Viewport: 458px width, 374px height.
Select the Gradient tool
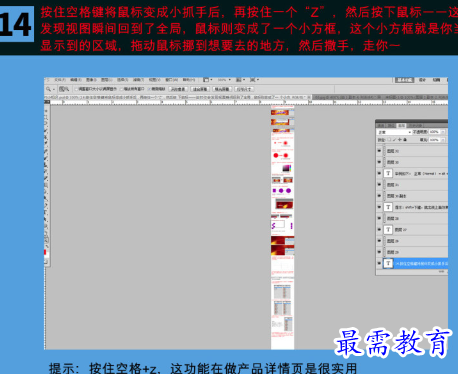pos(46,185)
